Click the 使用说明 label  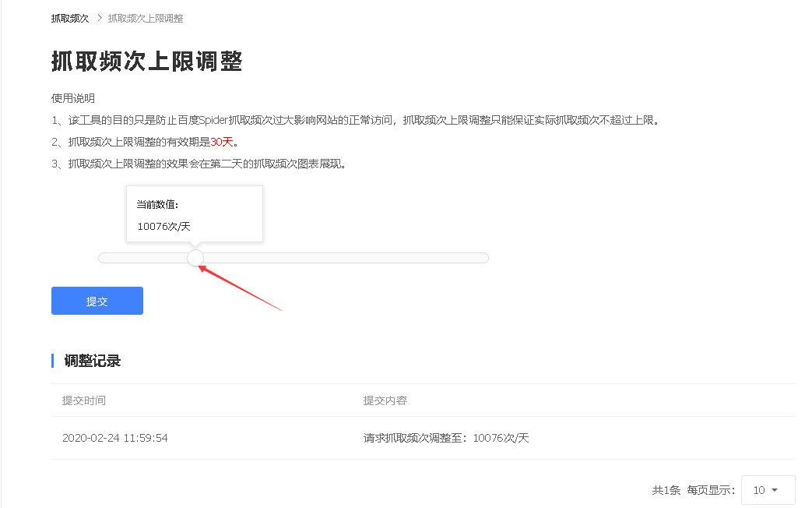pyautogui.click(x=72, y=98)
